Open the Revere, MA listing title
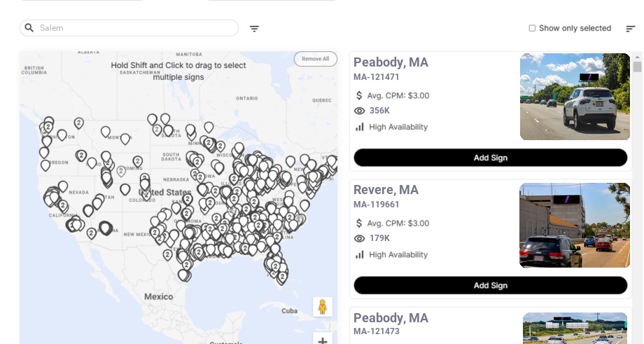Image resolution: width=644 pixels, height=344 pixels. pyautogui.click(x=386, y=190)
